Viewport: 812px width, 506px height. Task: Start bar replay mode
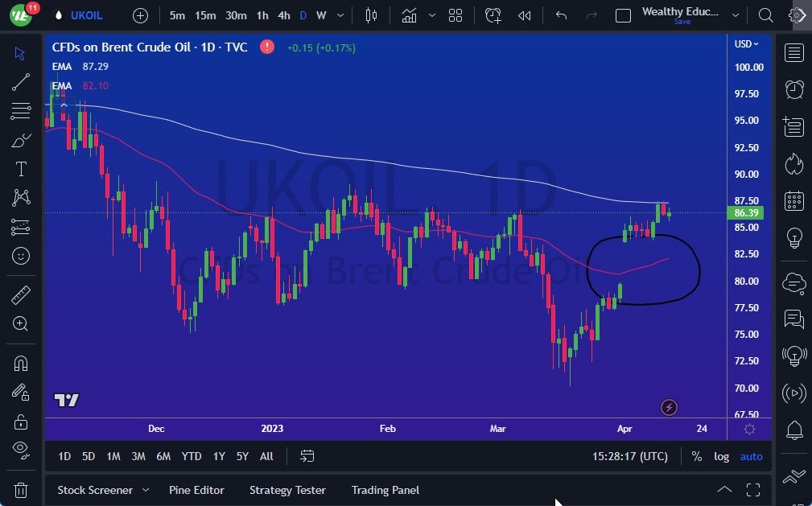pos(524,15)
